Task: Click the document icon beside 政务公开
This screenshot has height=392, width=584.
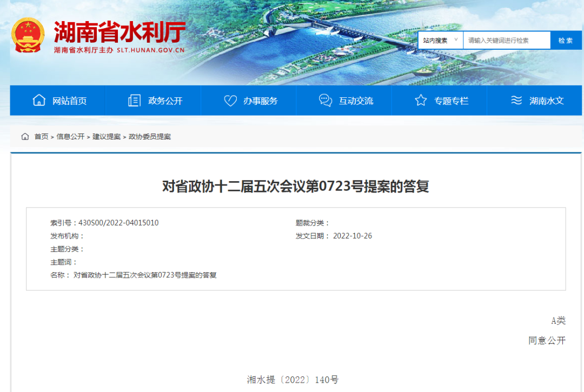Action: coord(134,101)
